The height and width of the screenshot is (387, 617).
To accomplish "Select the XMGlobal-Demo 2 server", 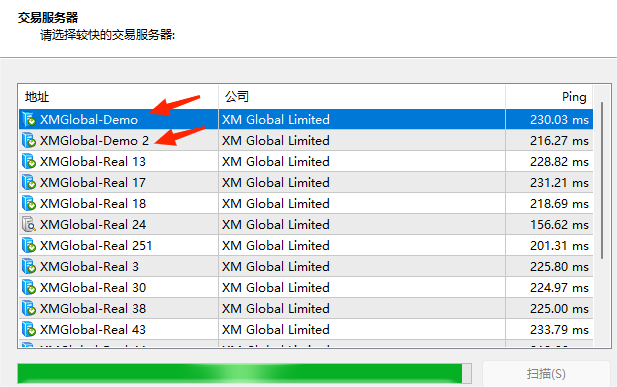I will pos(306,140).
